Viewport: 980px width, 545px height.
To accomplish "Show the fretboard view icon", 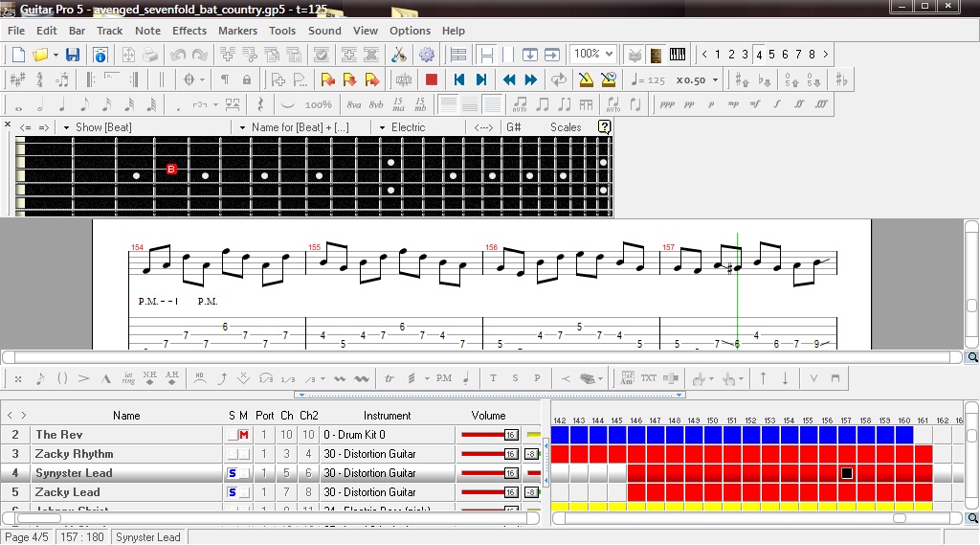I will 656,55.
